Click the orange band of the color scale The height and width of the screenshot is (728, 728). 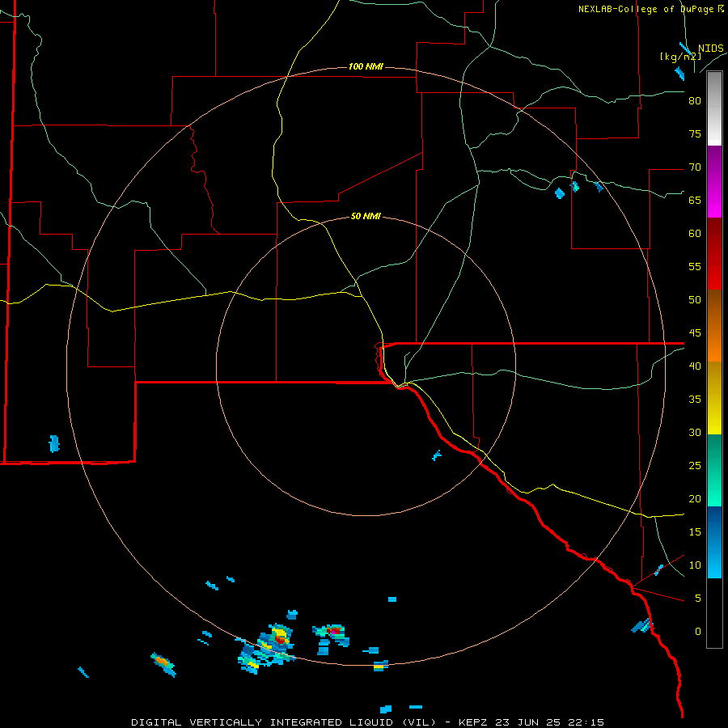click(714, 326)
